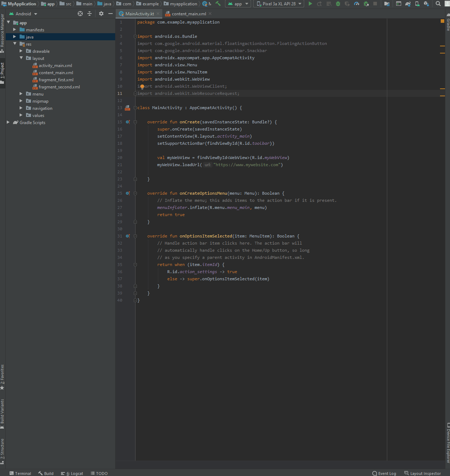Open the Gradle side tab

pyautogui.click(x=448, y=22)
